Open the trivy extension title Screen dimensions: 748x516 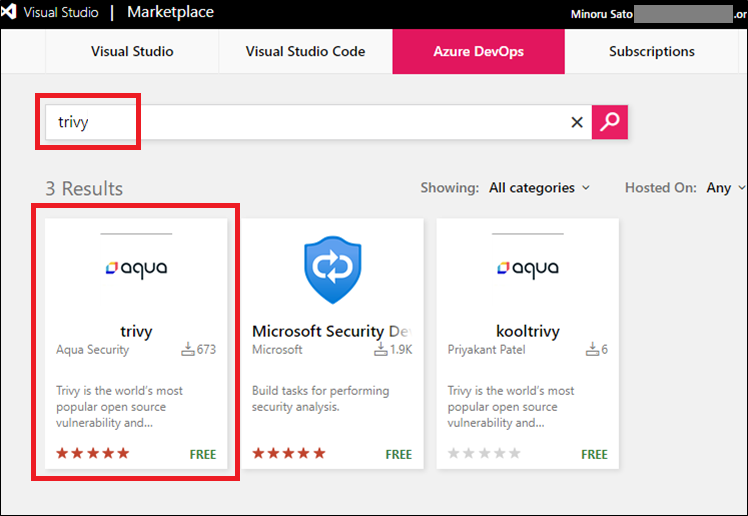136,331
